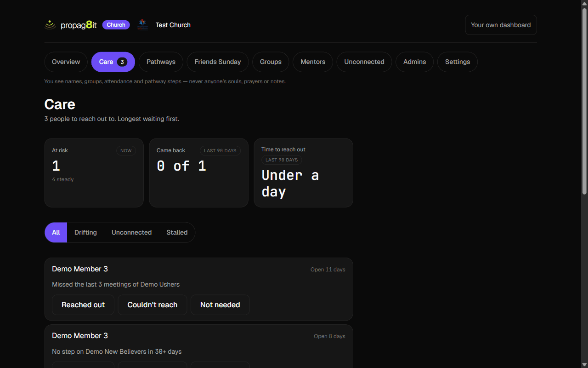Click the purple Church badge
The width and height of the screenshot is (588, 368).
(x=116, y=25)
